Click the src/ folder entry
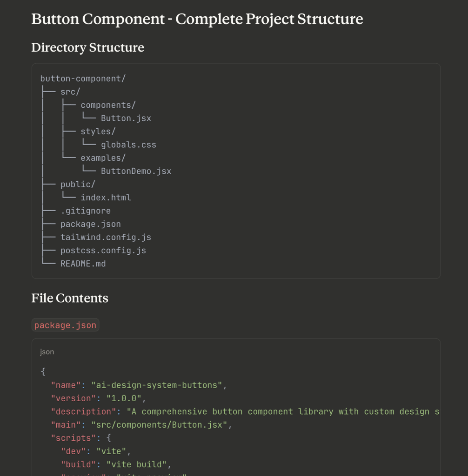The height and width of the screenshot is (476, 468). 70,92
